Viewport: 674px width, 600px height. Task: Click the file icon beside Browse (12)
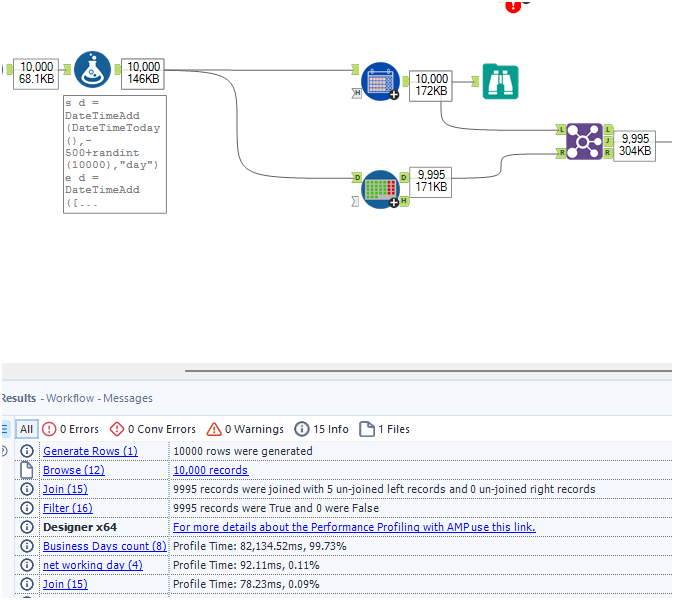coord(27,470)
